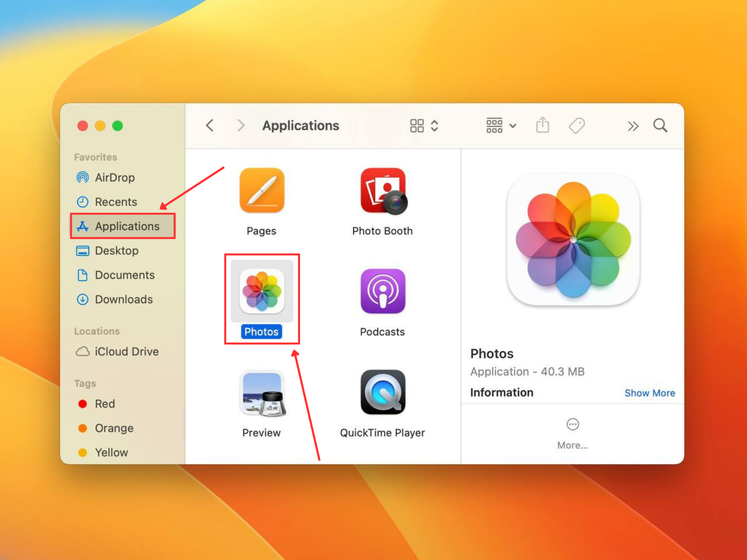This screenshot has width=747, height=560.
Task: Open the Finder search magnifier
Action: [660, 125]
